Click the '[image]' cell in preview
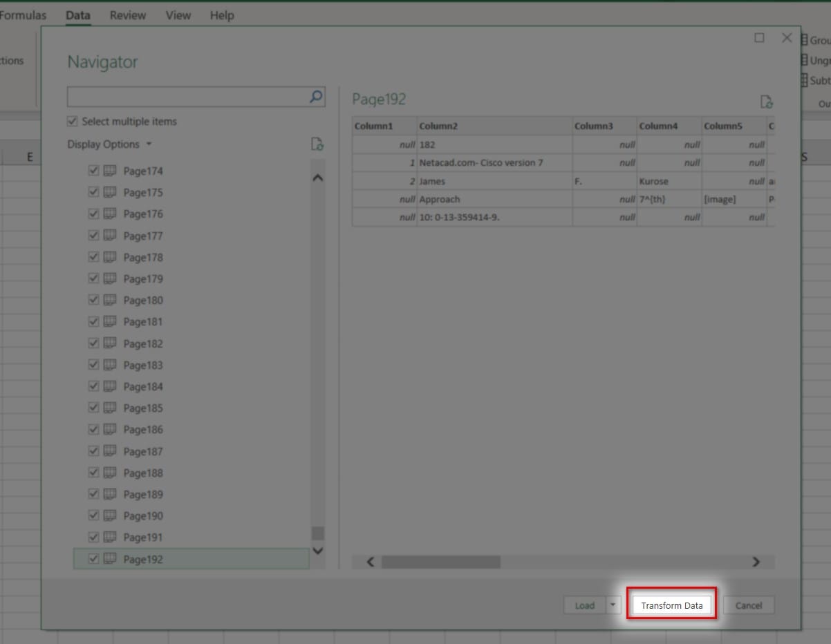831x644 pixels. (x=734, y=199)
